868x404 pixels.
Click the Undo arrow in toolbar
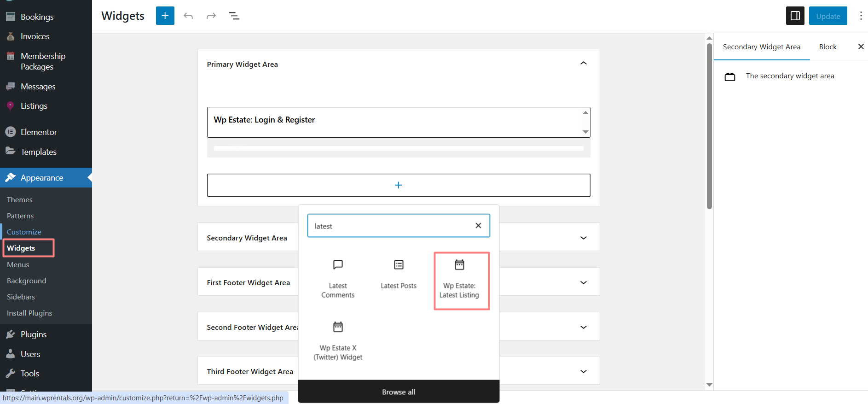188,16
